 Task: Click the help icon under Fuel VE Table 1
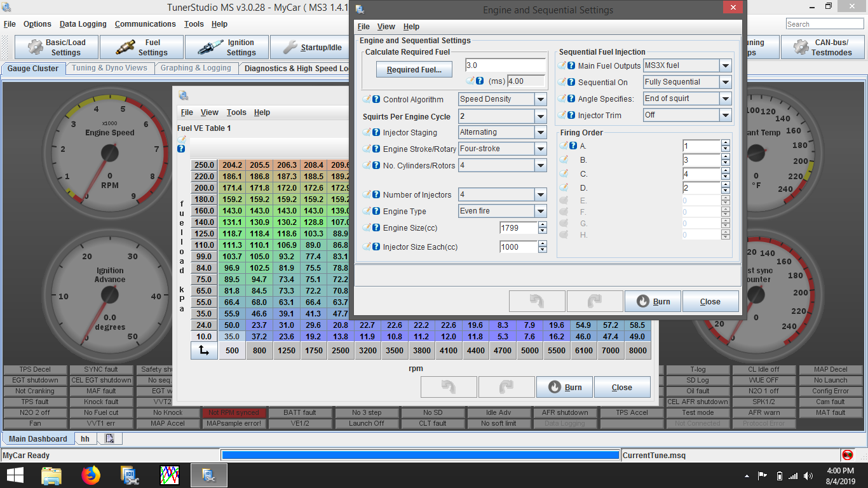181,147
